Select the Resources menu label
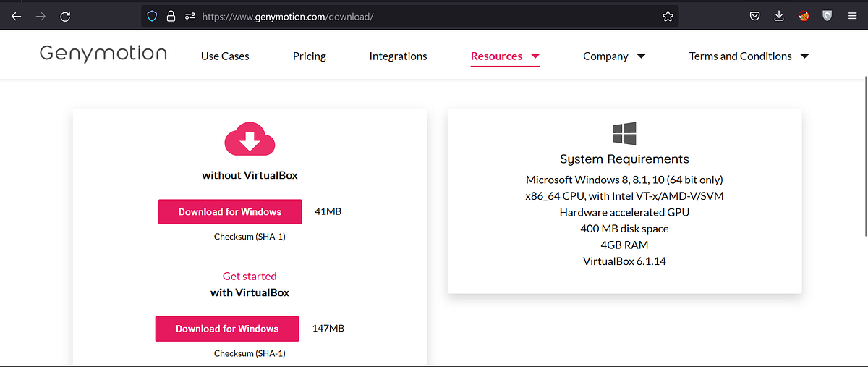Image resolution: width=868 pixels, height=367 pixels. 496,56
